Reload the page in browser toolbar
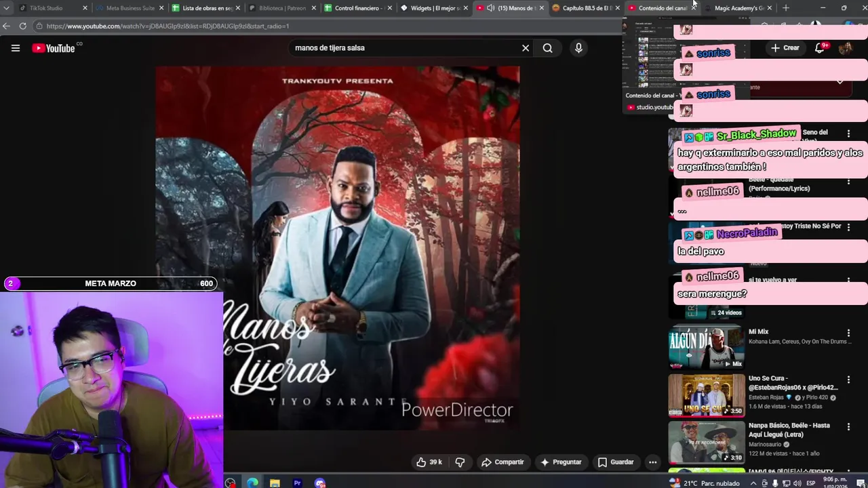 (22, 26)
